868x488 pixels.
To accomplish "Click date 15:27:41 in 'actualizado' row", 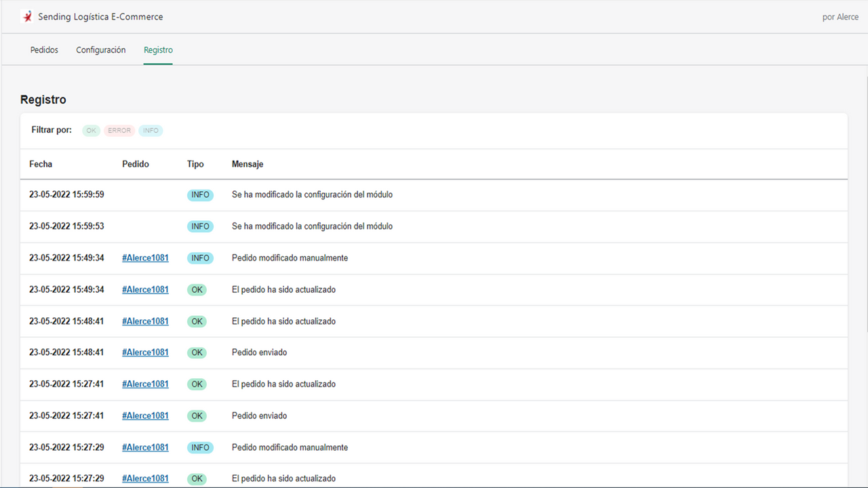I will click(66, 384).
